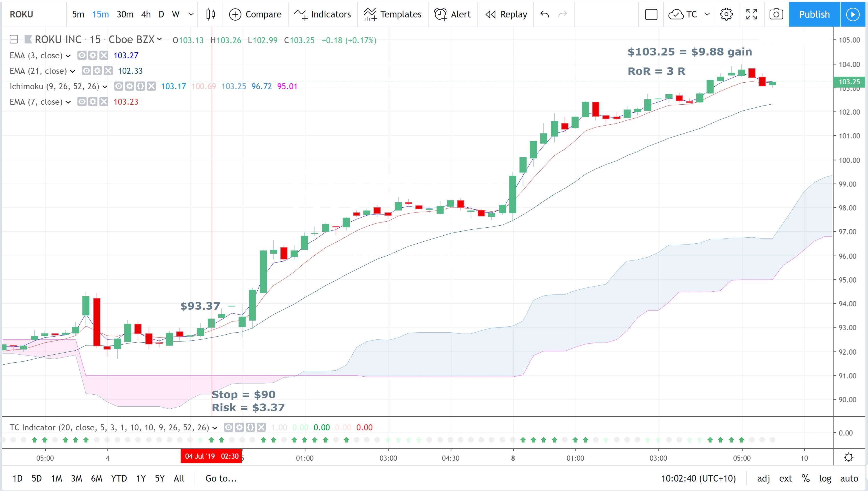
Task: Click the 10:02:40 (UTC+10) timezone clock
Action: coord(698,478)
